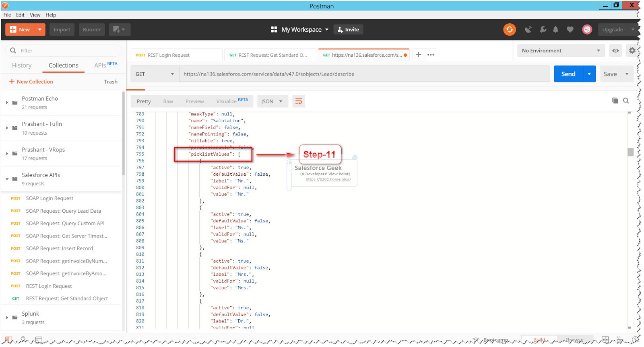
Task: Open Send button dropdown arrow
Action: point(589,74)
